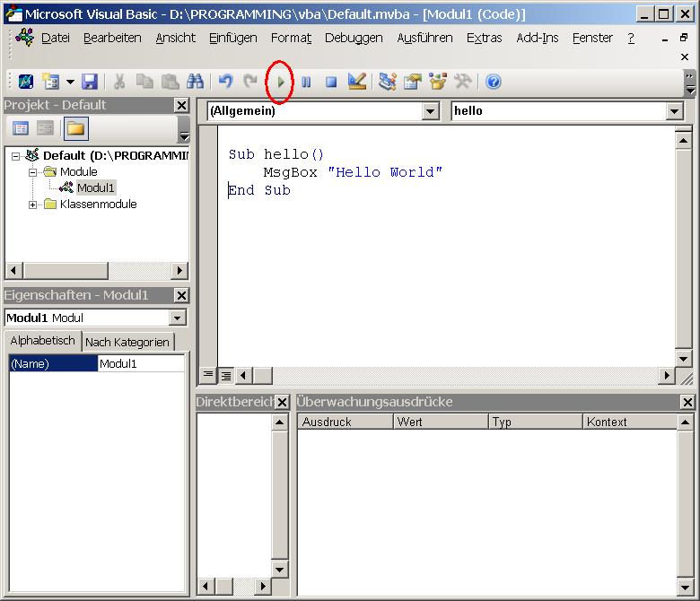Open the Find binoculars icon
Screen dimensions: 700x601
pos(196,82)
